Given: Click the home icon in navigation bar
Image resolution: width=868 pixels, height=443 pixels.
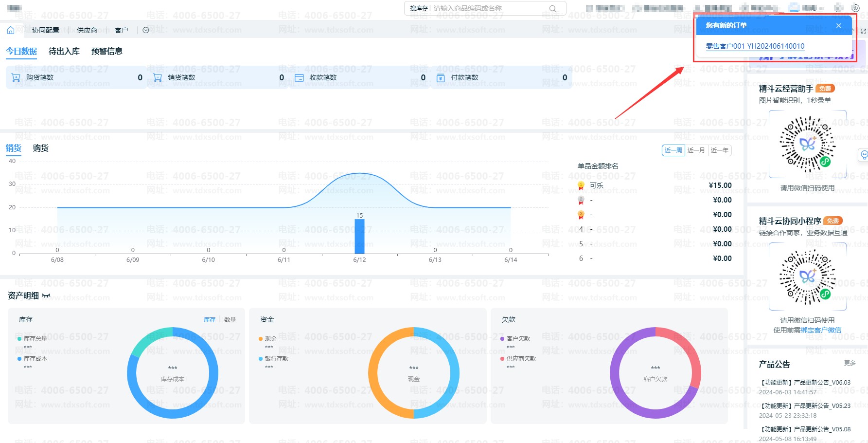Looking at the screenshot, I should point(10,30).
